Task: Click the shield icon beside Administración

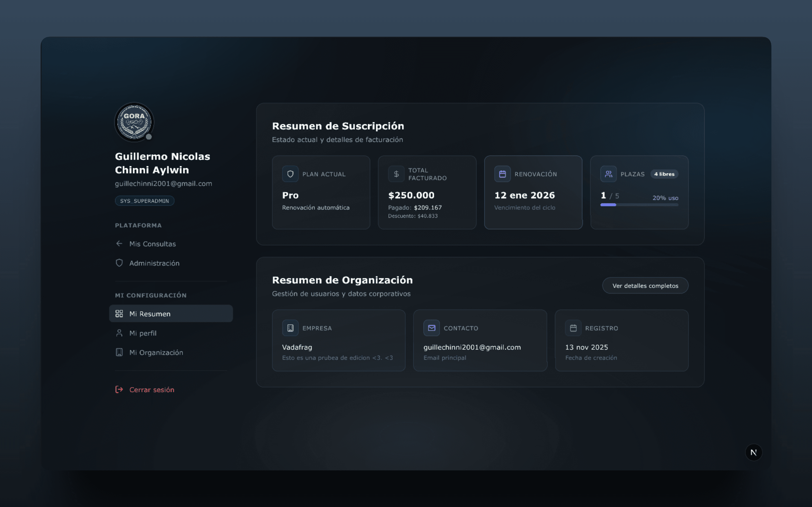Action: (120, 263)
